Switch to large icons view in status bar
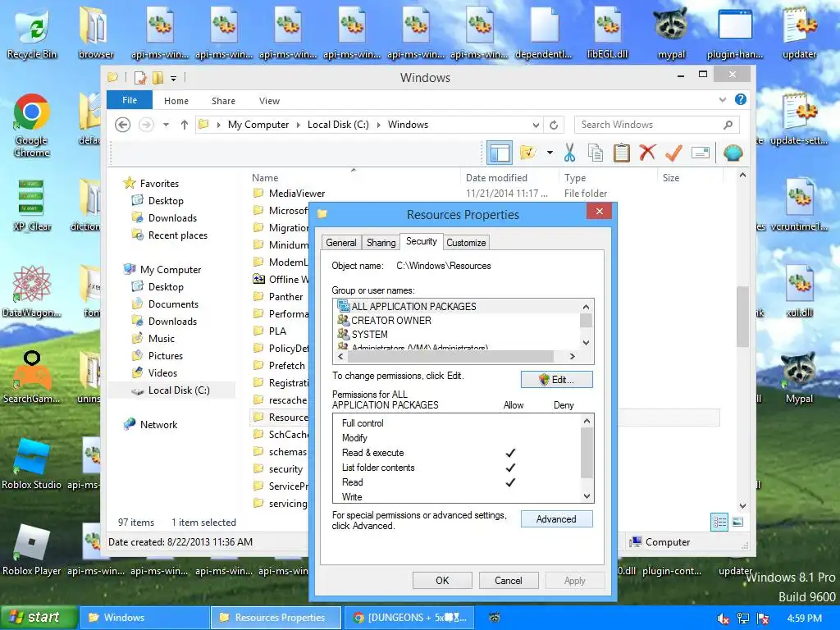Image resolution: width=840 pixels, height=630 pixels. coord(737,522)
